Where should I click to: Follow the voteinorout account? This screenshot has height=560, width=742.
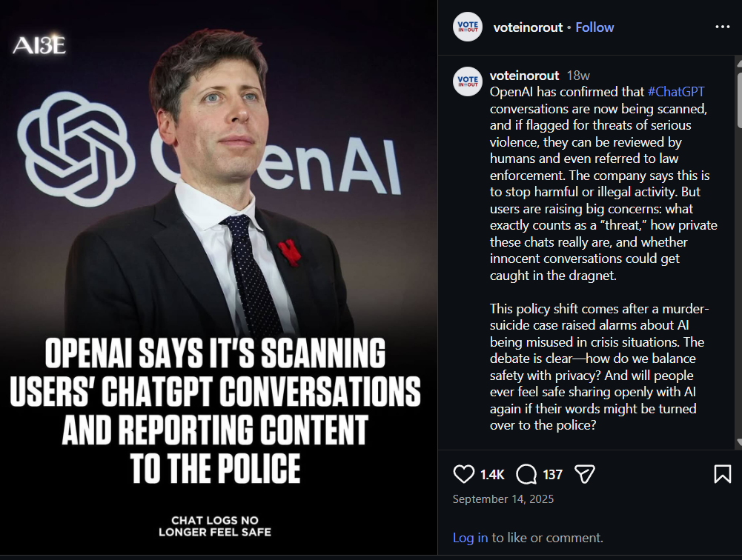tap(594, 27)
